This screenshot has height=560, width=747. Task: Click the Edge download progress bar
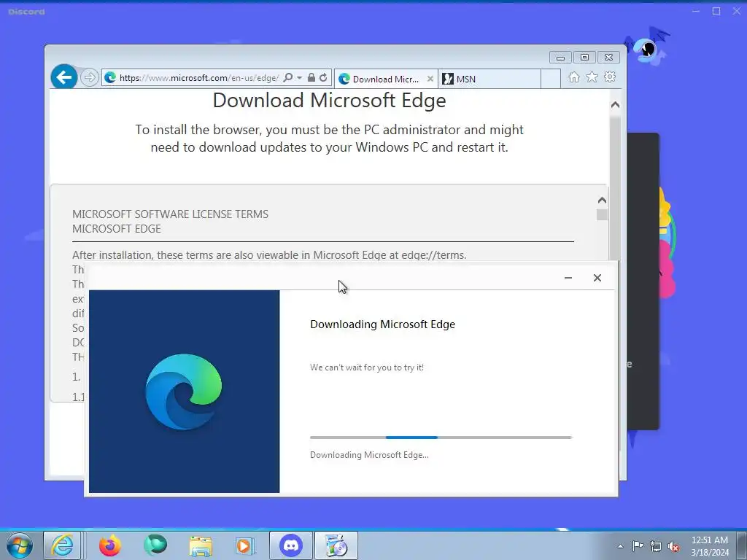point(441,437)
